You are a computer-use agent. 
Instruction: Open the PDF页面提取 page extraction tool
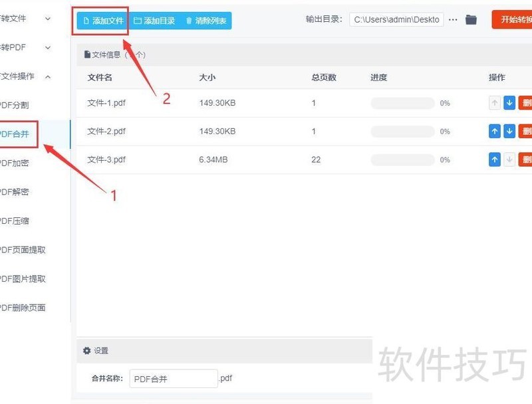pyautogui.click(x=21, y=250)
